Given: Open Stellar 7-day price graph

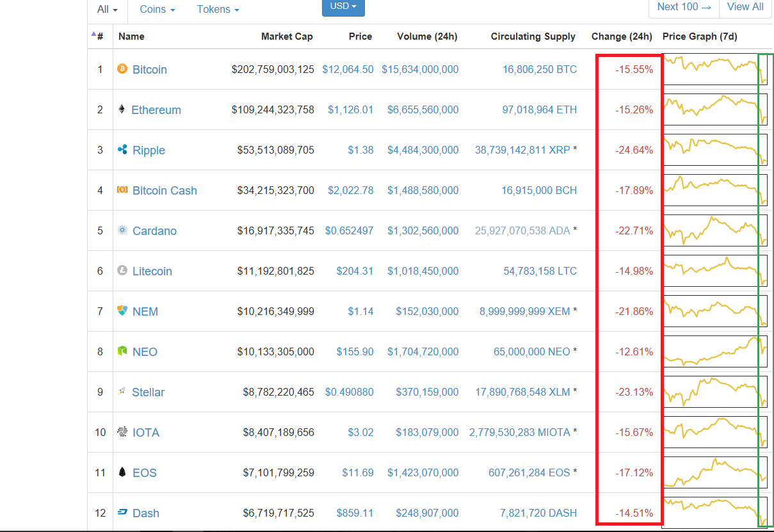Looking at the screenshot, I should pos(714,392).
